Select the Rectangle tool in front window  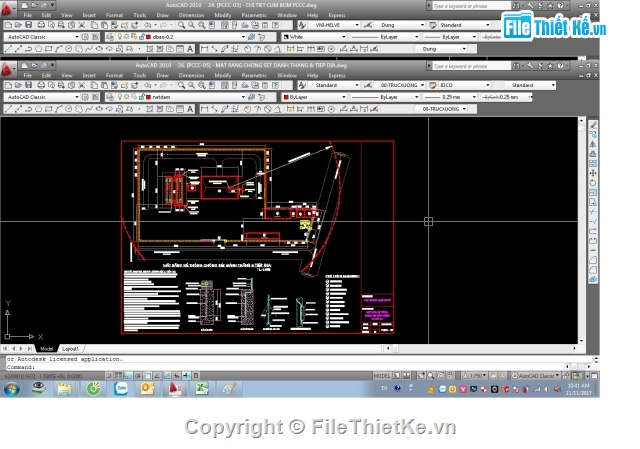point(49,109)
